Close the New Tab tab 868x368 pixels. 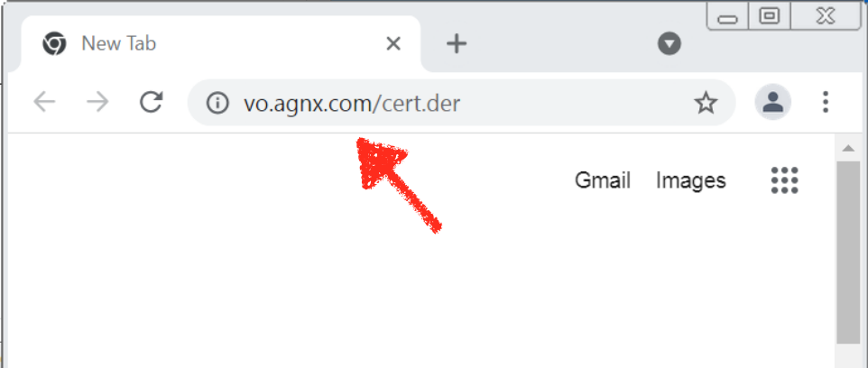(x=393, y=43)
